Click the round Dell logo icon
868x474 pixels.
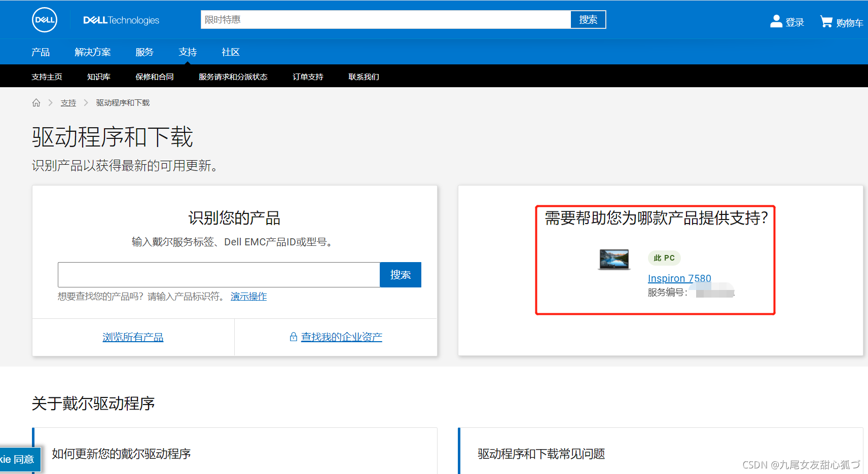point(45,20)
